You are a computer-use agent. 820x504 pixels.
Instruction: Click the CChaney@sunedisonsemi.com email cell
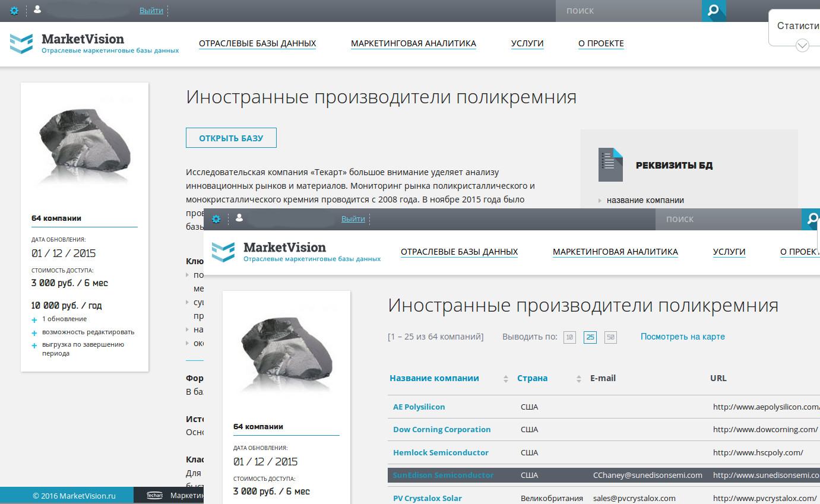click(x=648, y=475)
